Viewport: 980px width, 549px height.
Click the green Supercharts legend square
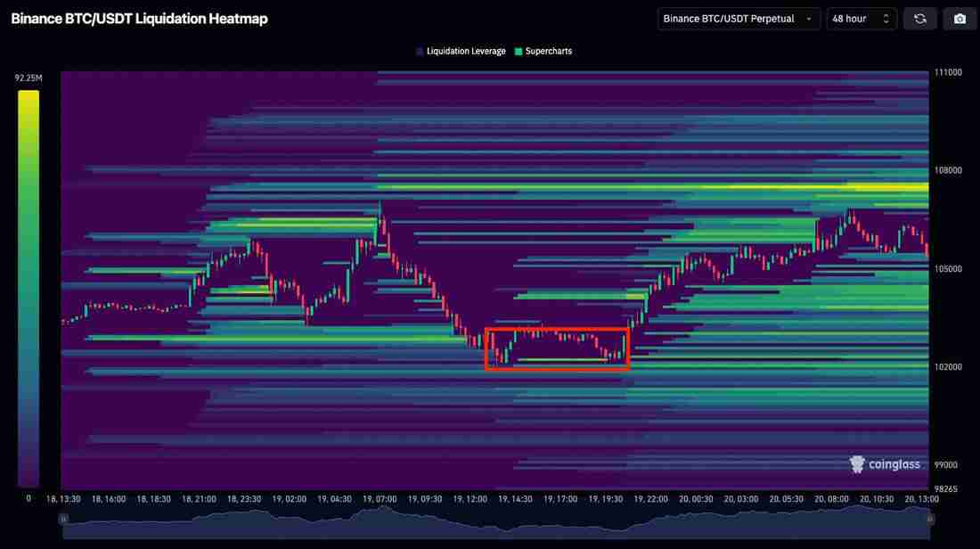point(519,52)
